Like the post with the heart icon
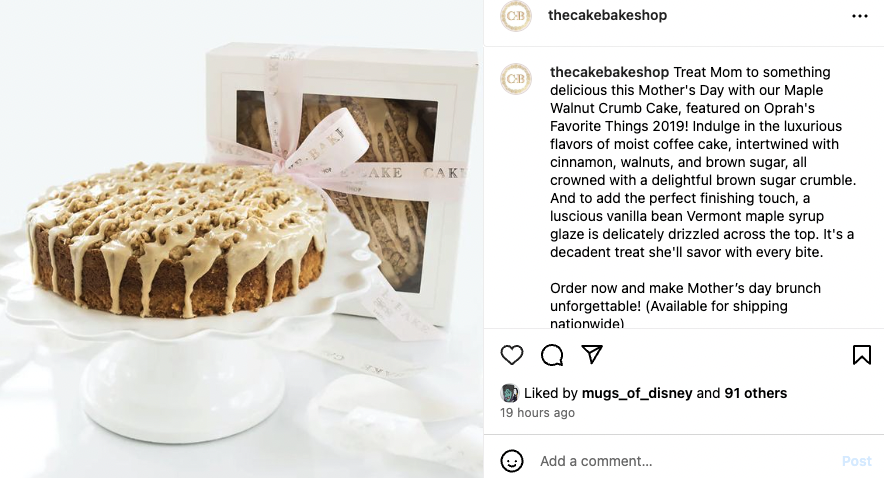The width and height of the screenshot is (884, 478). click(512, 355)
